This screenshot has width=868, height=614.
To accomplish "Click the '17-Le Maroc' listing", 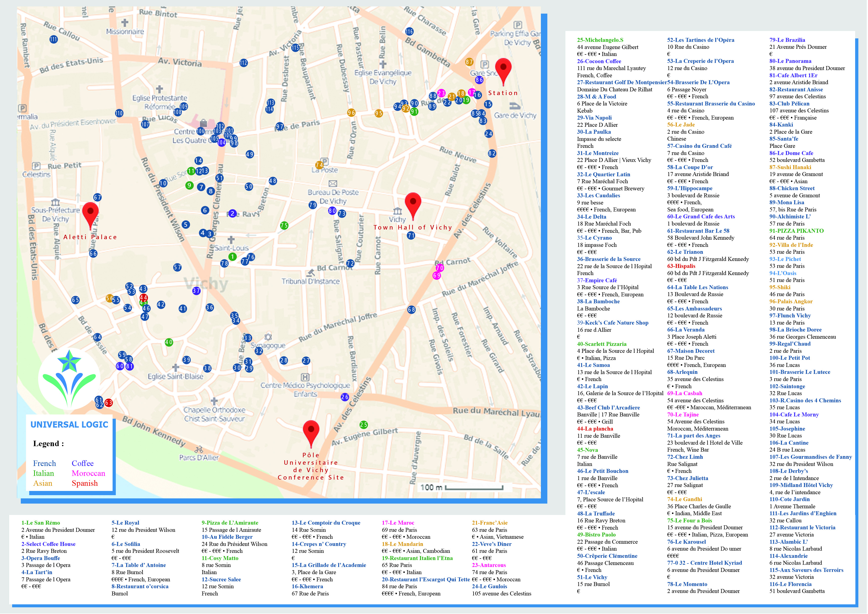I will tap(398, 523).
